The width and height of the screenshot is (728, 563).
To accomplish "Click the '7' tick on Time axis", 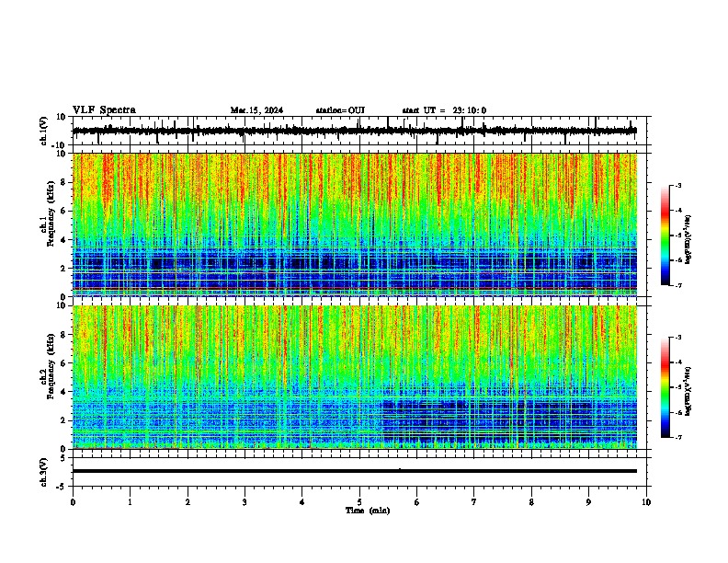I will pyautogui.click(x=474, y=502).
